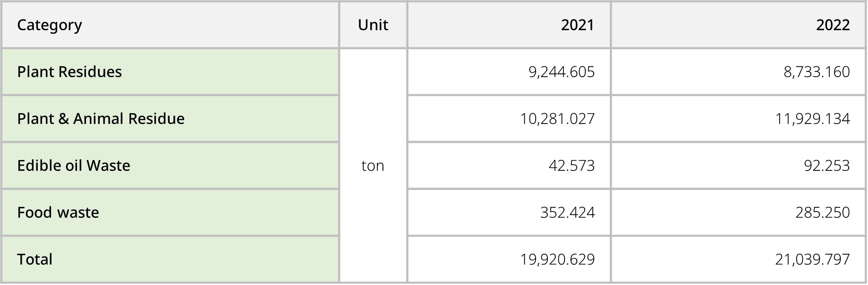Click the Category column header
868x285 pixels.
pos(50,25)
